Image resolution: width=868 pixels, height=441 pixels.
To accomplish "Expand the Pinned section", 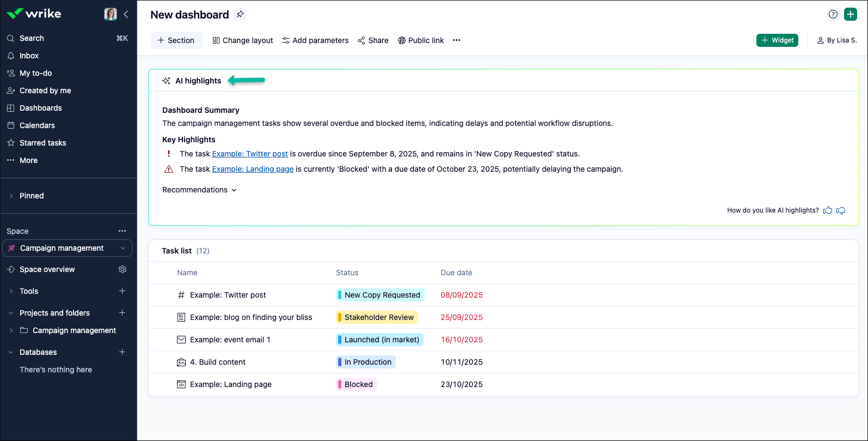I will 11,196.
